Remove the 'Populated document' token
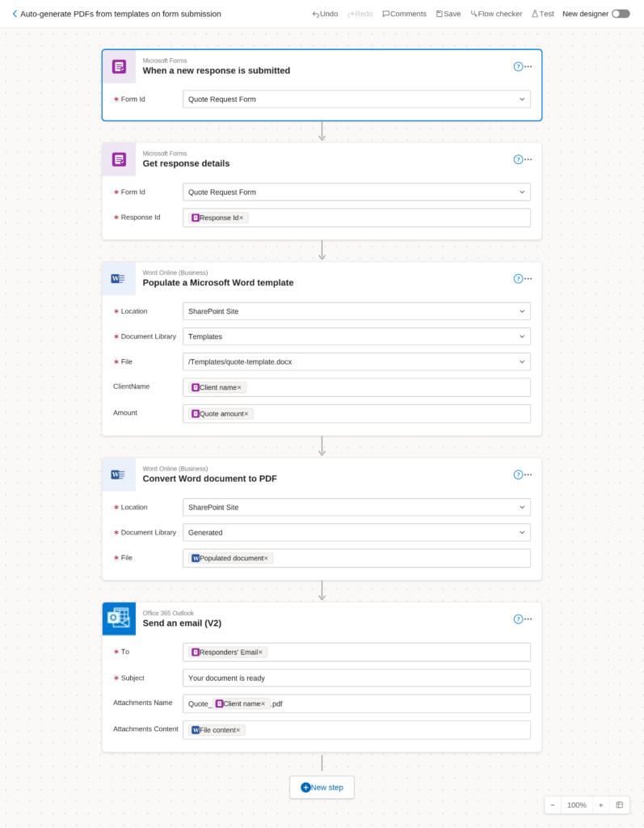This screenshot has height=828, width=644. point(266,558)
